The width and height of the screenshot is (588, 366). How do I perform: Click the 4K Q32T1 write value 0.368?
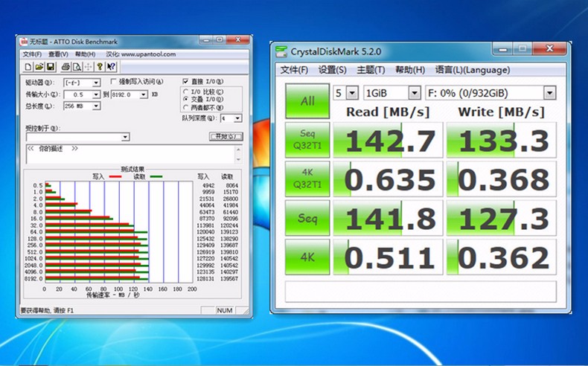click(x=502, y=179)
